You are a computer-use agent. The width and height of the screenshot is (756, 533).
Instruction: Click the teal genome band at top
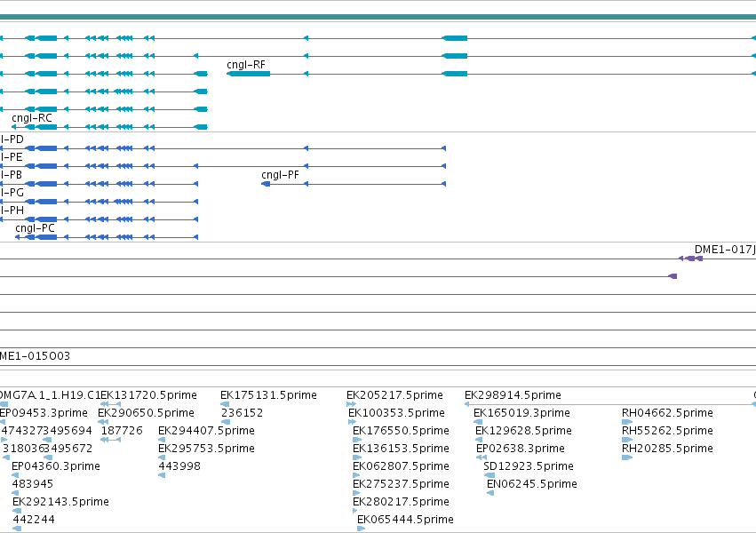pyautogui.click(x=378, y=17)
